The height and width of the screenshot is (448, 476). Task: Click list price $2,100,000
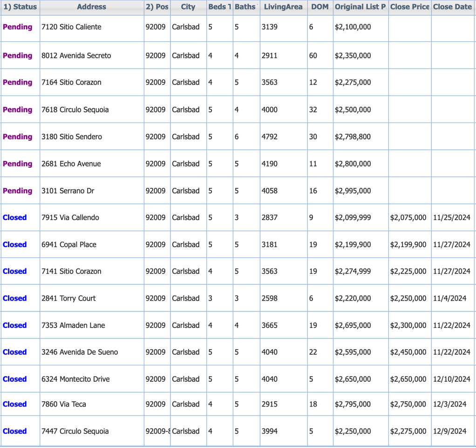click(x=353, y=27)
